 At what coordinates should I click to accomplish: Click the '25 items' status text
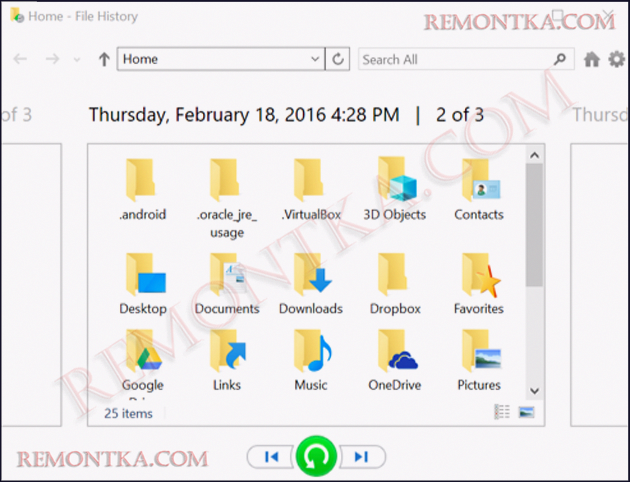tap(128, 413)
